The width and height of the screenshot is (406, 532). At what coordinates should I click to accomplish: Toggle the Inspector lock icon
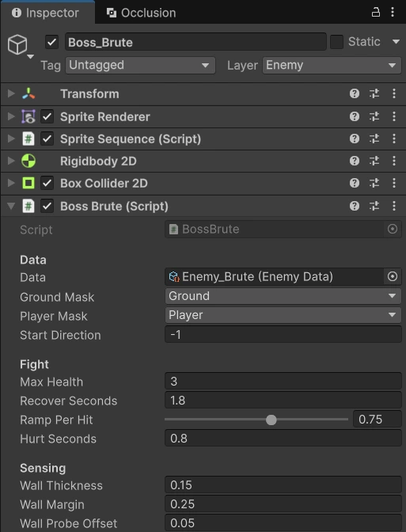click(x=375, y=12)
